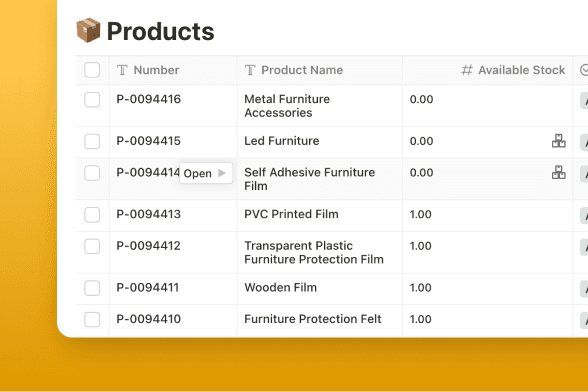The image size is (588, 392).
Task: Click the 0.00 stock value for Metal Furniture Accessories
Action: 422,99
